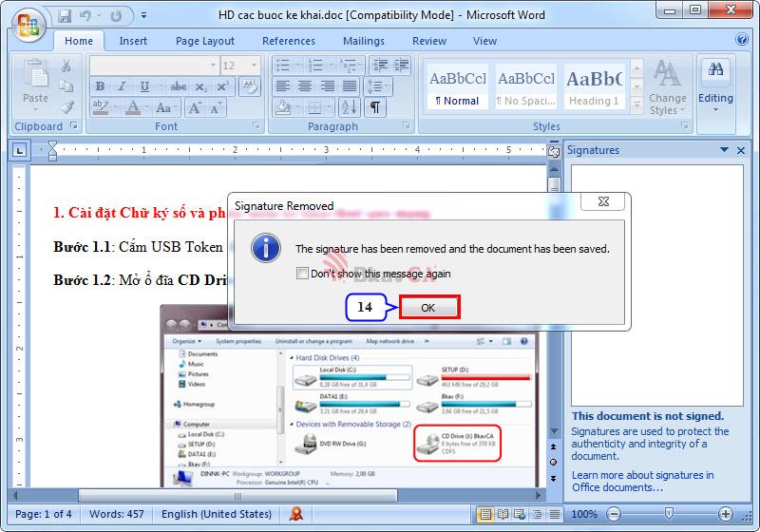Image resolution: width=760 pixels, height=532 pixels.
Task: Open the font size dropdown
Action: click(255, 66)
